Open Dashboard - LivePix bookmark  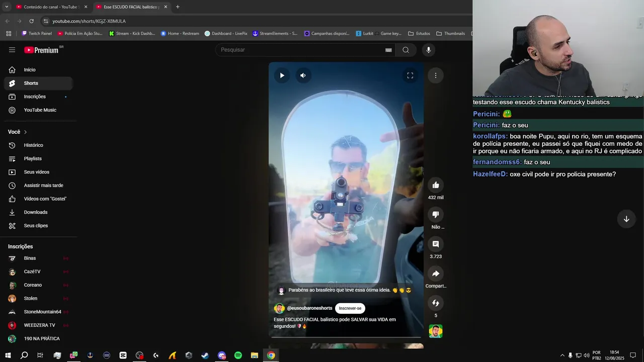(226, 34)
